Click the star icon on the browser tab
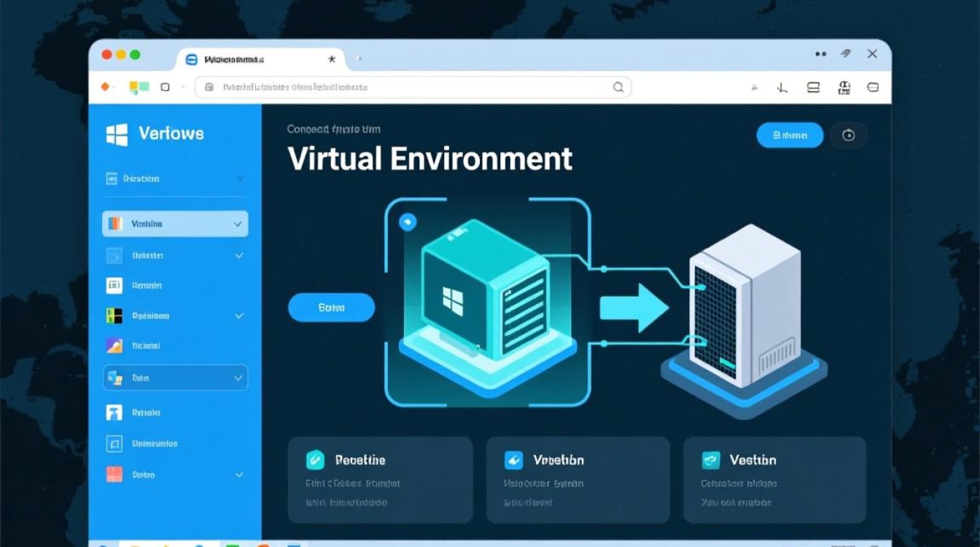The image size is (980, 547). click(332, 59)
